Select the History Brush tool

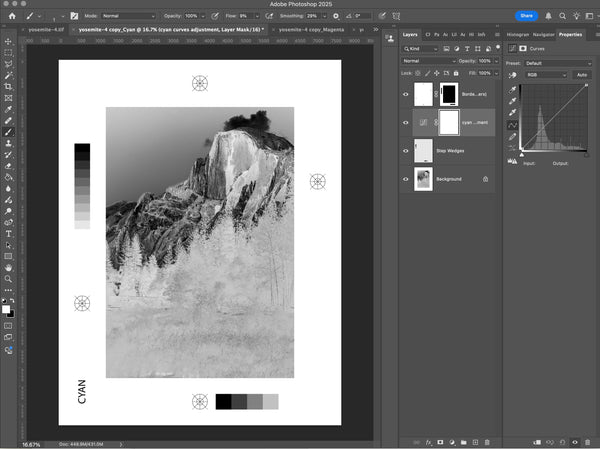click(8, 155)
